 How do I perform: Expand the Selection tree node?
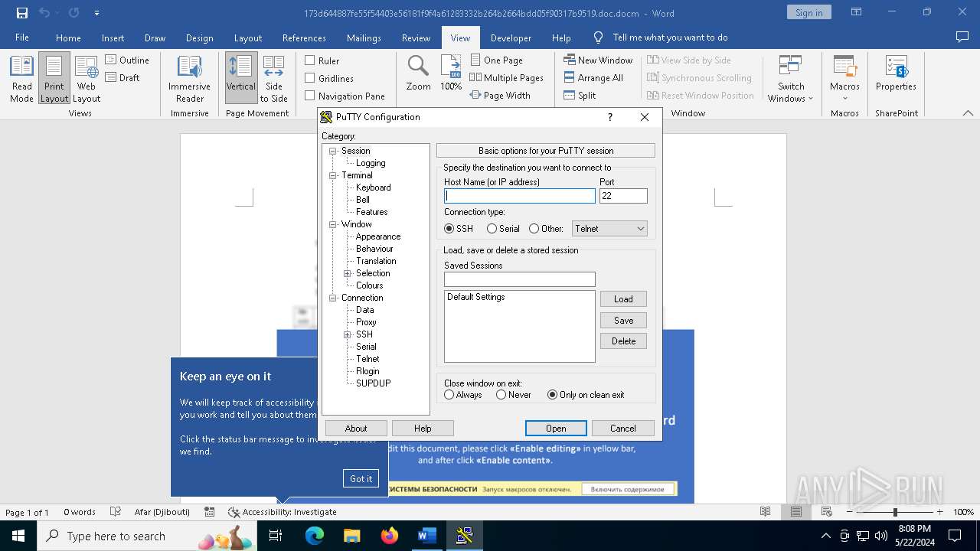click(348, 273)
